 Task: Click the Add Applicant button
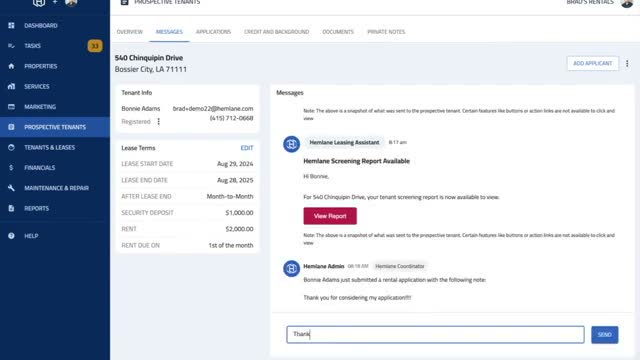click(x=593, y=63)
